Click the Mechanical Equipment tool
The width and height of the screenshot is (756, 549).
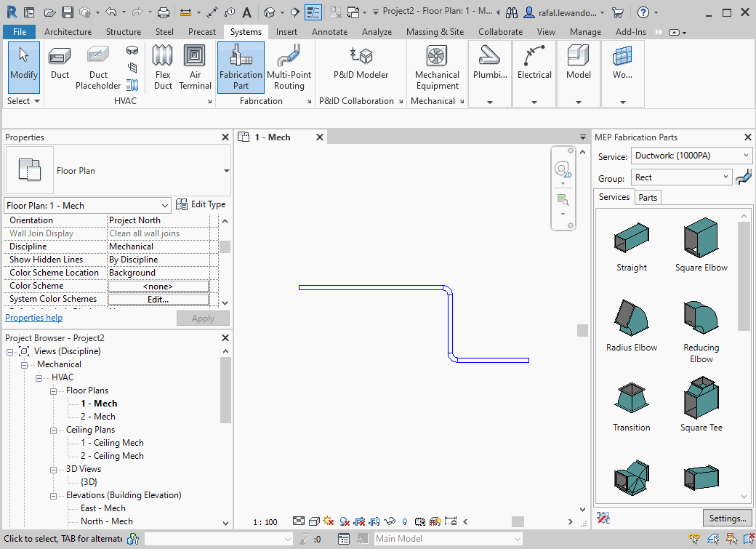[x=437, y=65]
